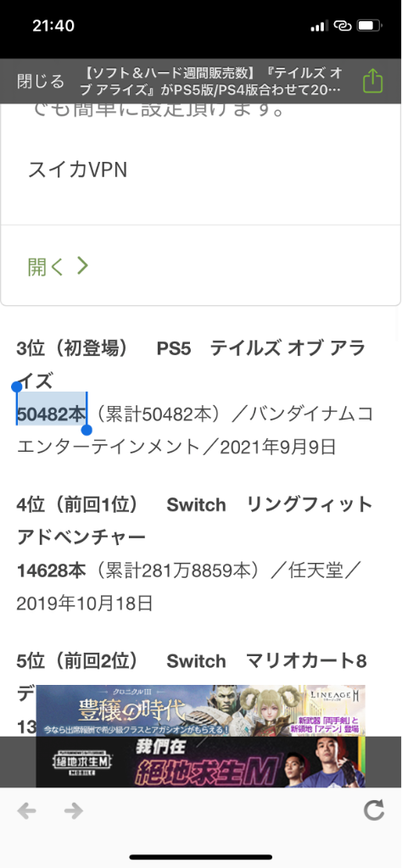Go forward with the right arrow
402x868 pixels.
coord(73,811)
